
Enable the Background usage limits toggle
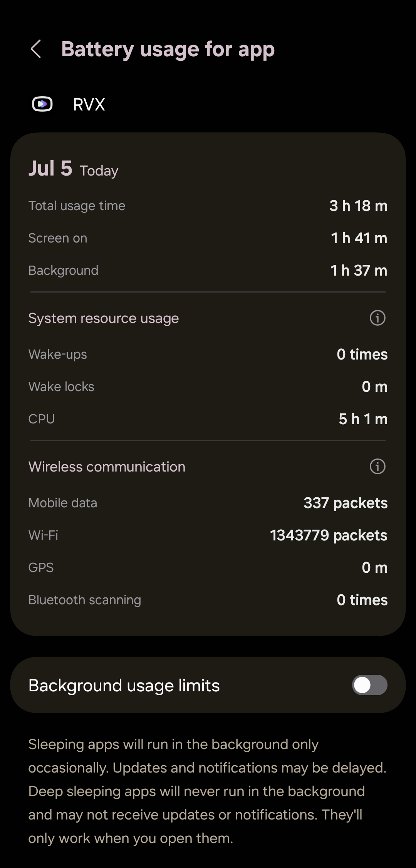click(x=369, y=685)
